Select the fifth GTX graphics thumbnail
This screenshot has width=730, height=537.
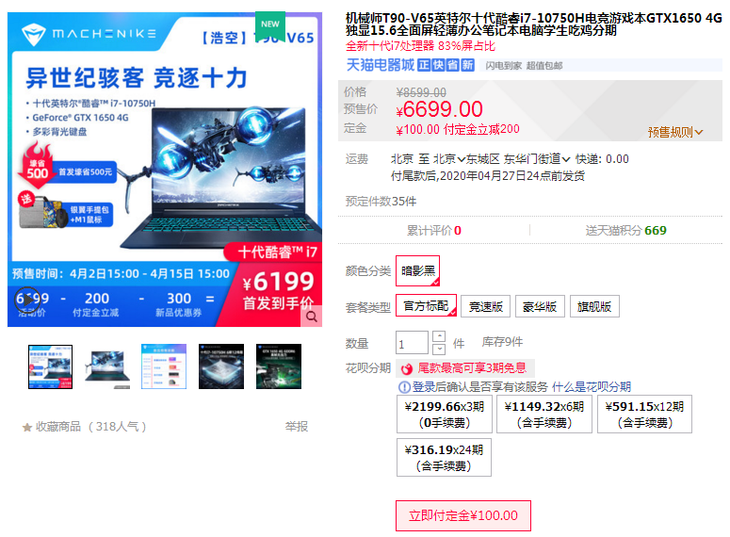[x=278, y=367]
